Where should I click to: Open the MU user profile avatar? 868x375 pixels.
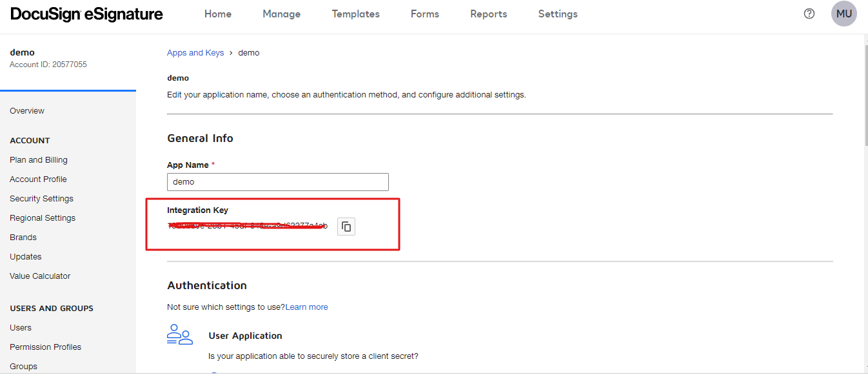pos(843,14)
